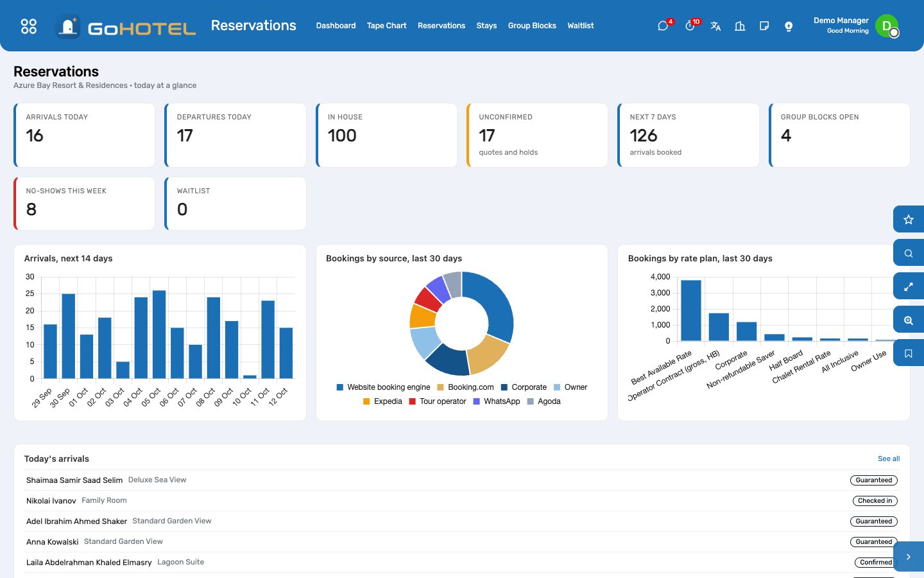Open the Arrivals Today card
This screenshot has width=924, height=578.
(84, 135)
